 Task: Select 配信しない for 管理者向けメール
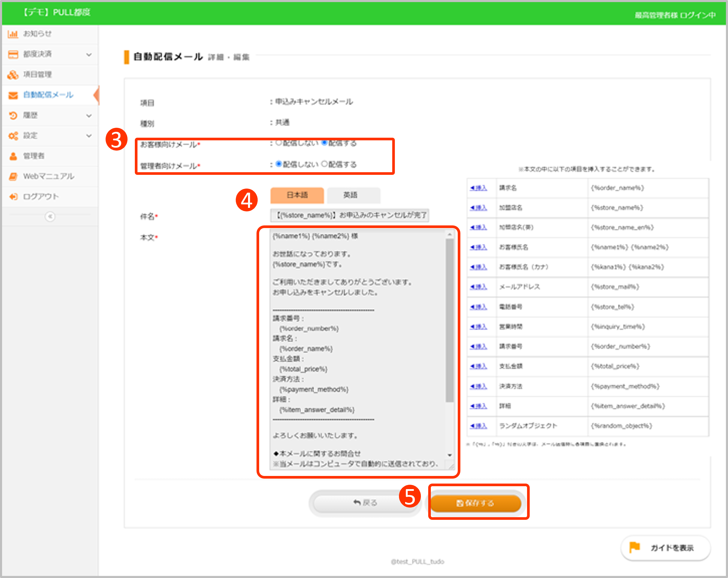pos(278,164)
